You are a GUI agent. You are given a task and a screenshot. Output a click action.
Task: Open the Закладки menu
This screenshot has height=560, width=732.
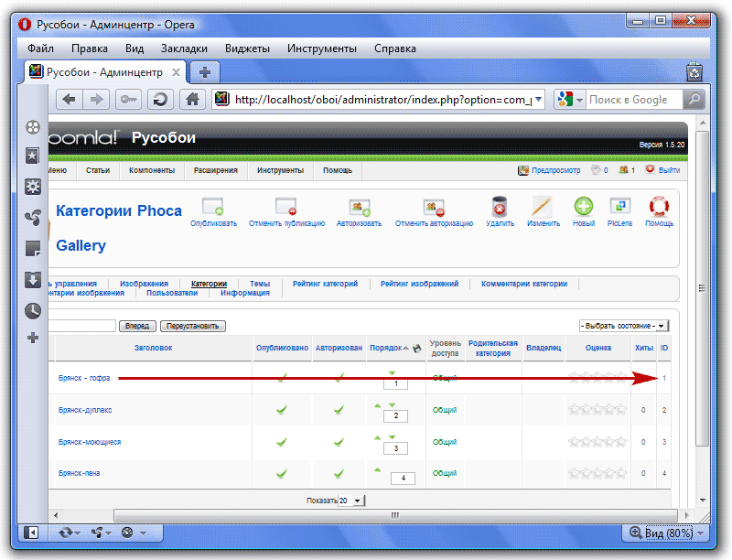179,48
